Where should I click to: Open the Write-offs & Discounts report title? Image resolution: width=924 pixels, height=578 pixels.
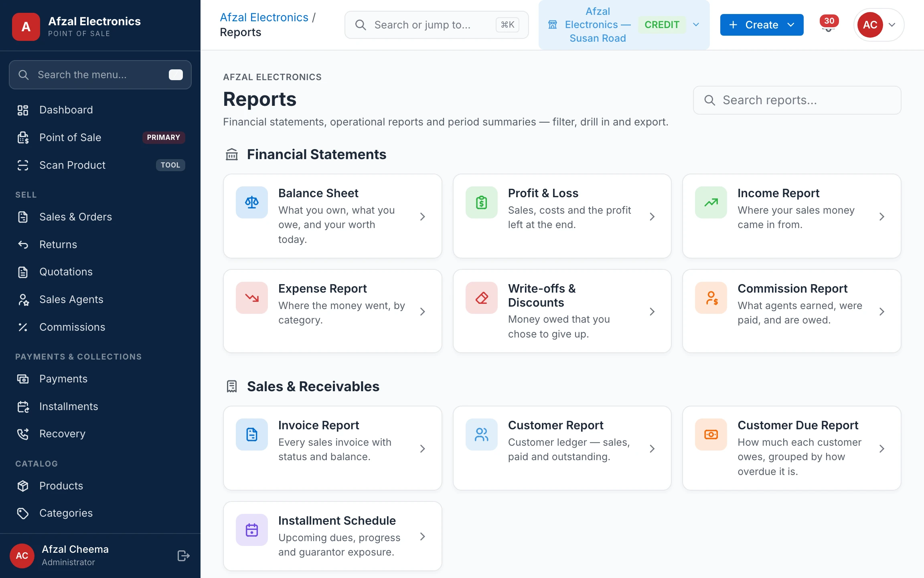(x=542, y=295)
